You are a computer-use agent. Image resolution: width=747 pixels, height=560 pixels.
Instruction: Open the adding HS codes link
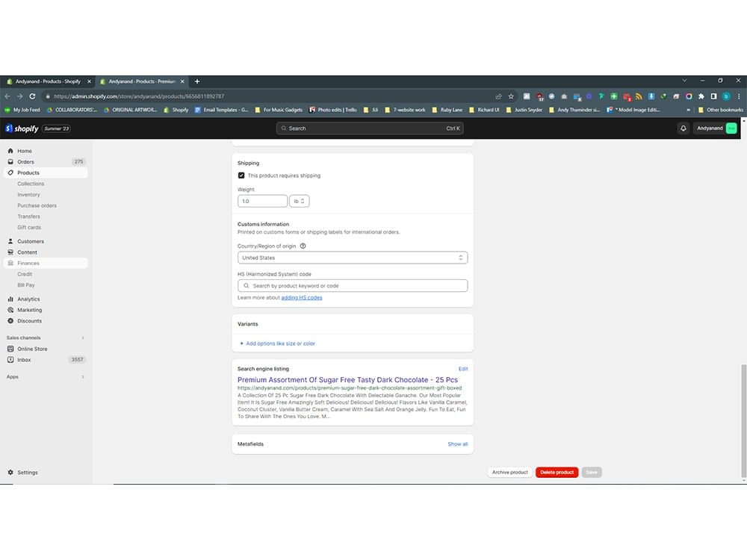point(302,298)
